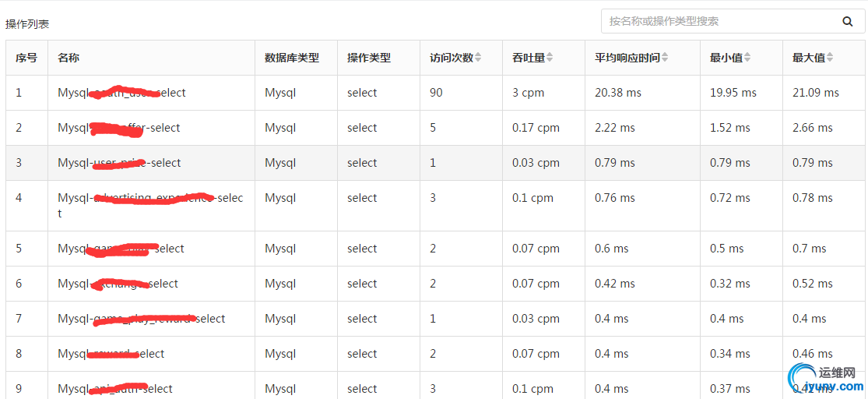Open row 7 game_play_reward-select operation name

click(x=141, y=319)
